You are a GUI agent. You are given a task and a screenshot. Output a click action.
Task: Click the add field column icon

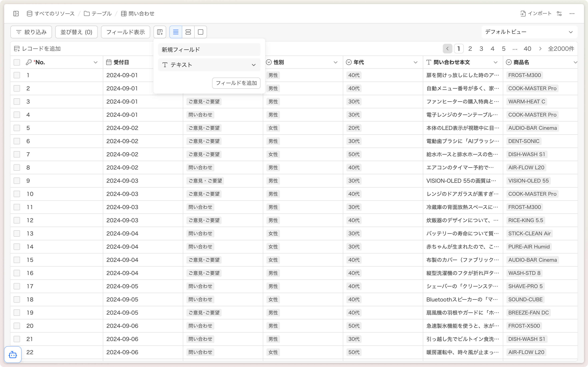(x=160, y=32)
